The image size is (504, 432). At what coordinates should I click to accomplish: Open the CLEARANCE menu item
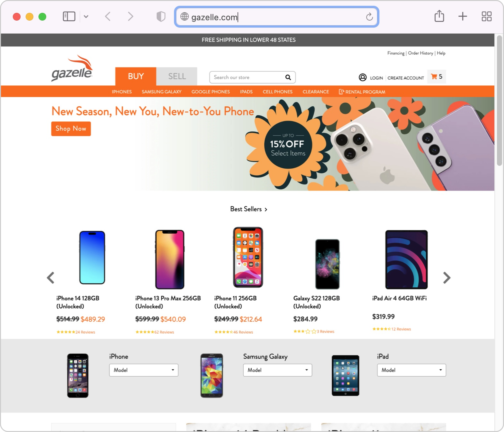click(316, 92)
